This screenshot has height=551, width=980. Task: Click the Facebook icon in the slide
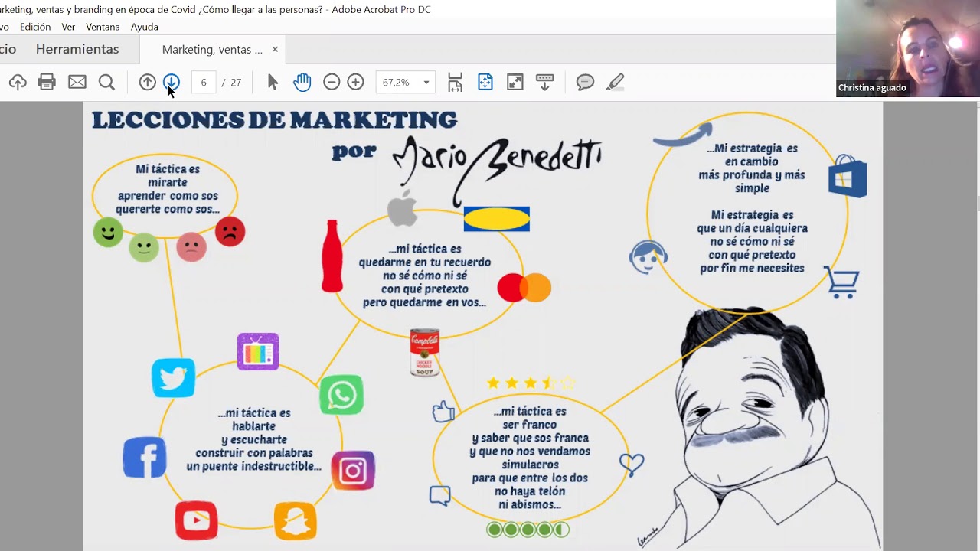[145, 458]
